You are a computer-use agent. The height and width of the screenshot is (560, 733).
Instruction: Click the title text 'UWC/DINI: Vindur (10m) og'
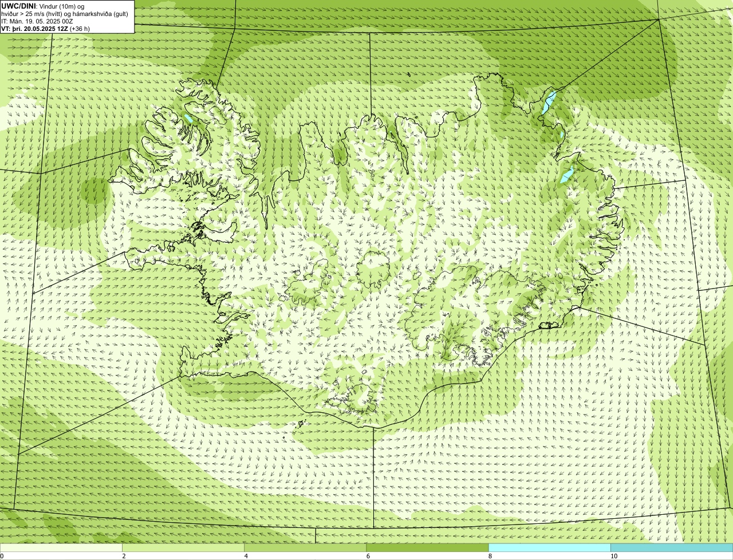[43, 6]
